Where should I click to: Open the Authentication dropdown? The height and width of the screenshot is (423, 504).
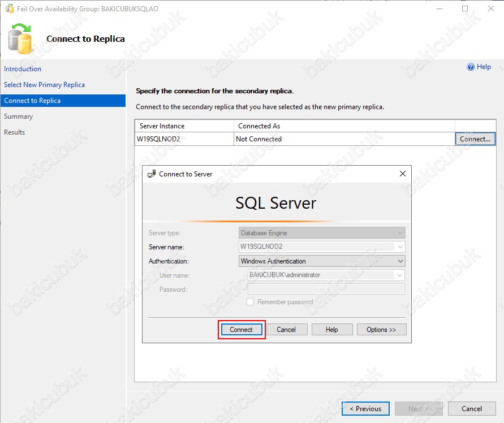(x=322, y=261)
